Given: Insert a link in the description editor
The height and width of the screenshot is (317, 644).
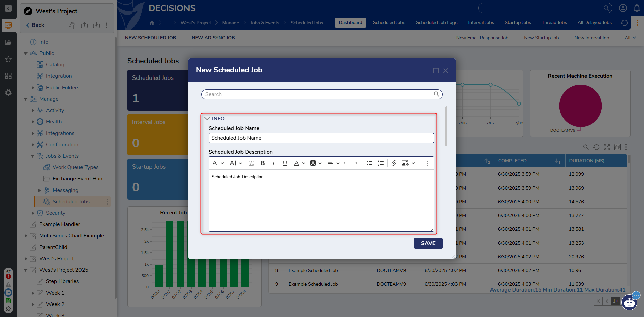Looking at the screenshot, I should click(x=394, y=163).
